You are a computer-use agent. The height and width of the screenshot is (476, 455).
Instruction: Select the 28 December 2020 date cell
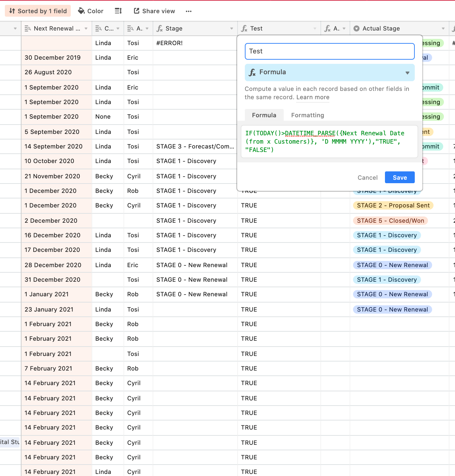[x=57, y=265]
